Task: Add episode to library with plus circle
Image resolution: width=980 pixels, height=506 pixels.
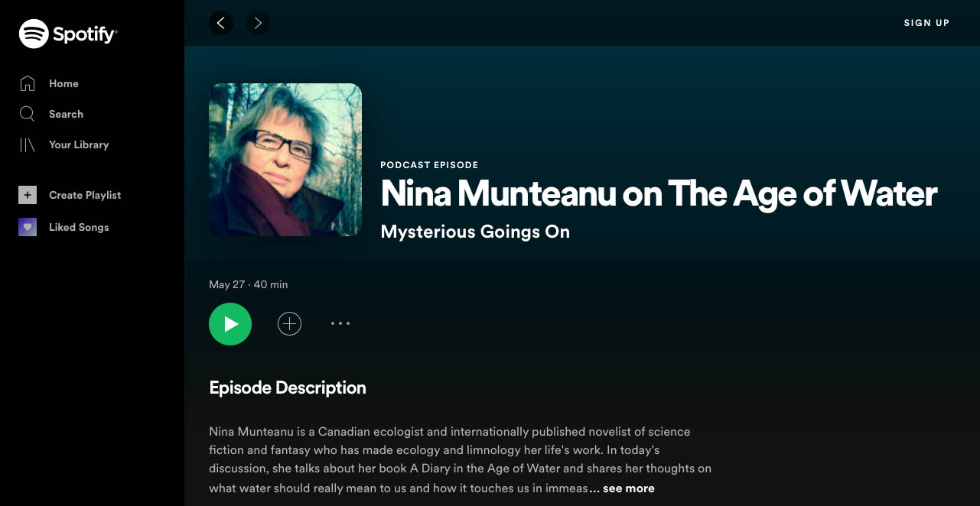Action: click(289, 324)
